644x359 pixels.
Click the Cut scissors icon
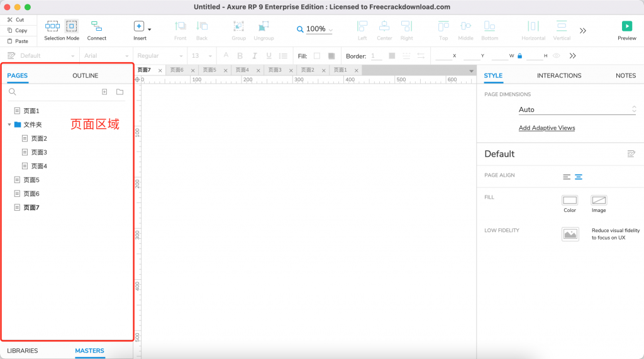point(10,19)
